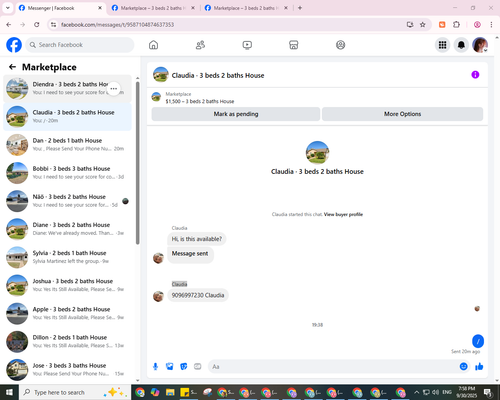Image resolution: width=500 pixels, height=400 pixels.
Task: Open the Diane 3 beds 2 baths chat
Action: point(67,229)
